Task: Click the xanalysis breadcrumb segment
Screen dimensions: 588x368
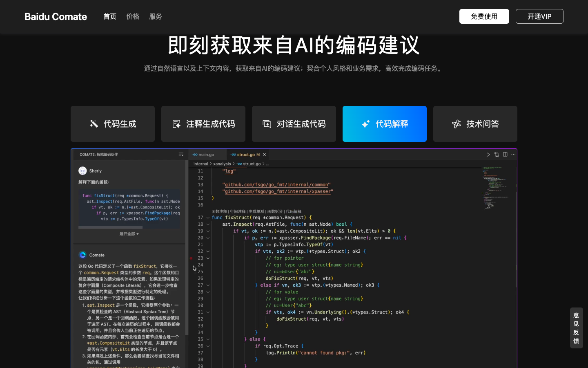Action: click(222, 164)
